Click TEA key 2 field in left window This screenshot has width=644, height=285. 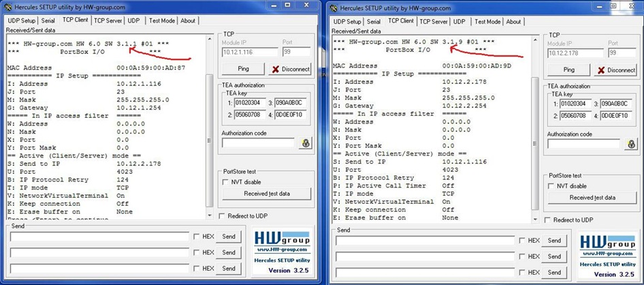(x=250, y=115)
